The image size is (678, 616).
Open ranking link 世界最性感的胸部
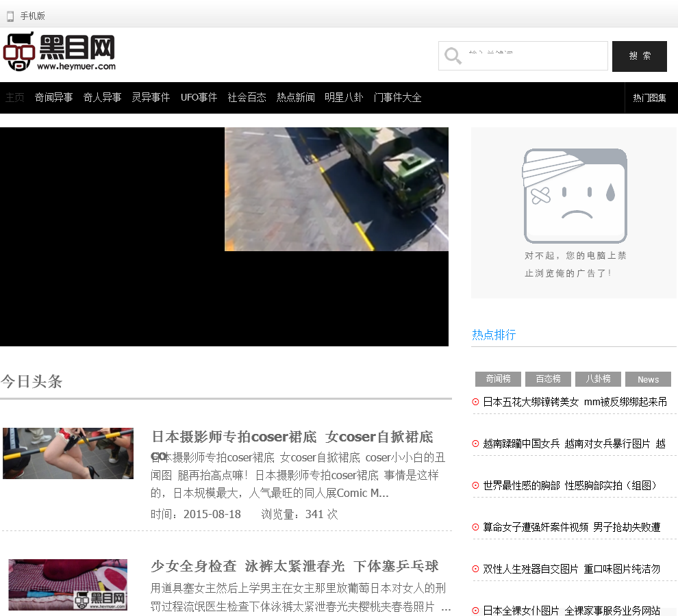point(570,485)
